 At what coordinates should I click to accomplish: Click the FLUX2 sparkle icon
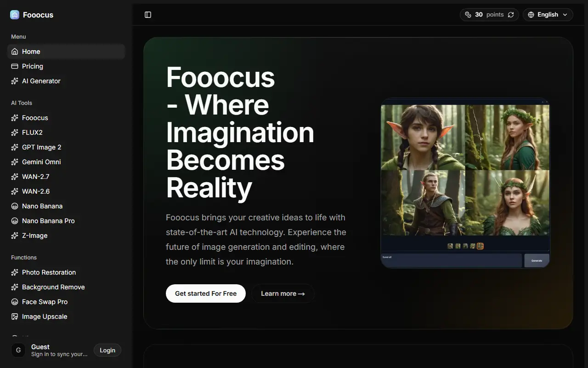(x=15, y=132)
